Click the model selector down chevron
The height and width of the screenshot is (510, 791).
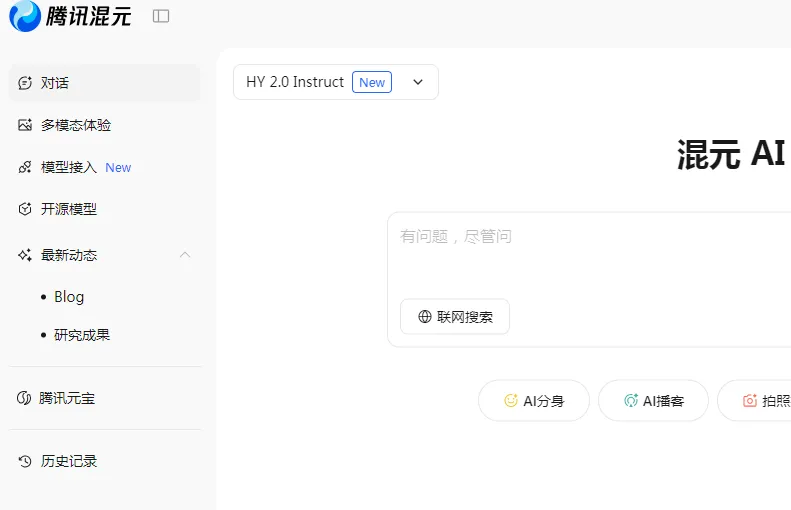418,82
